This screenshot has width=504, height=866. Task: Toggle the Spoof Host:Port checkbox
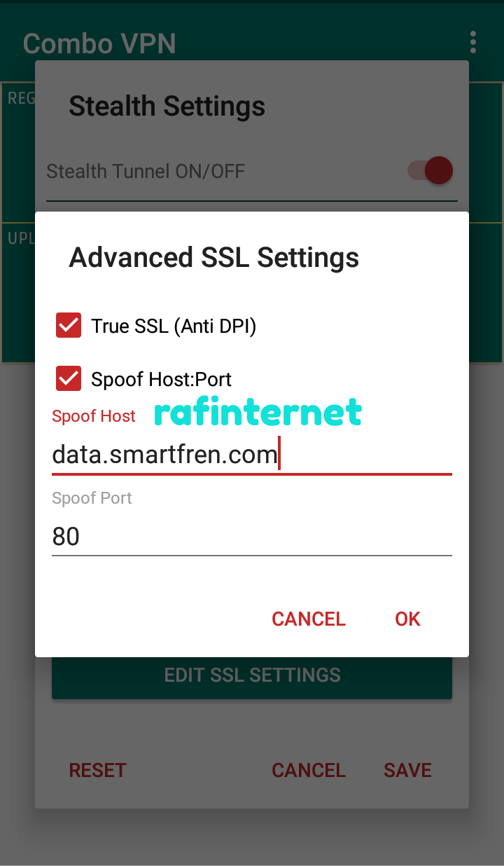[x=69, y=379]
